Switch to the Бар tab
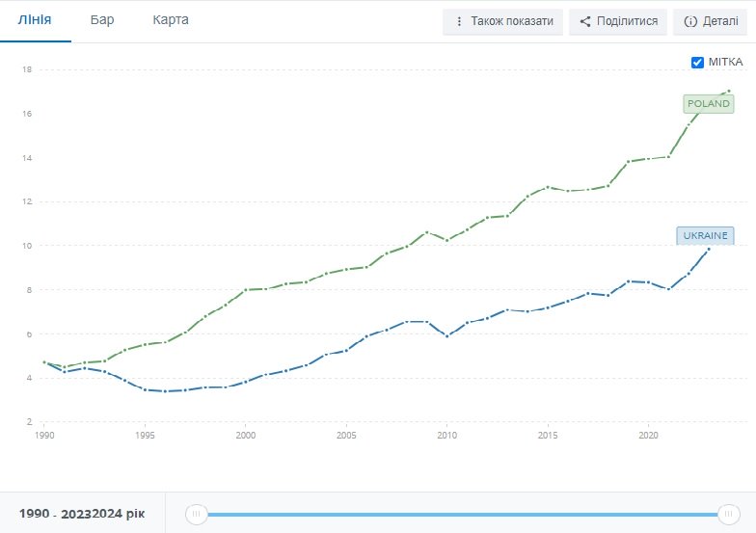The width and height of the screenshot is (756, 533). pos(102,19)
